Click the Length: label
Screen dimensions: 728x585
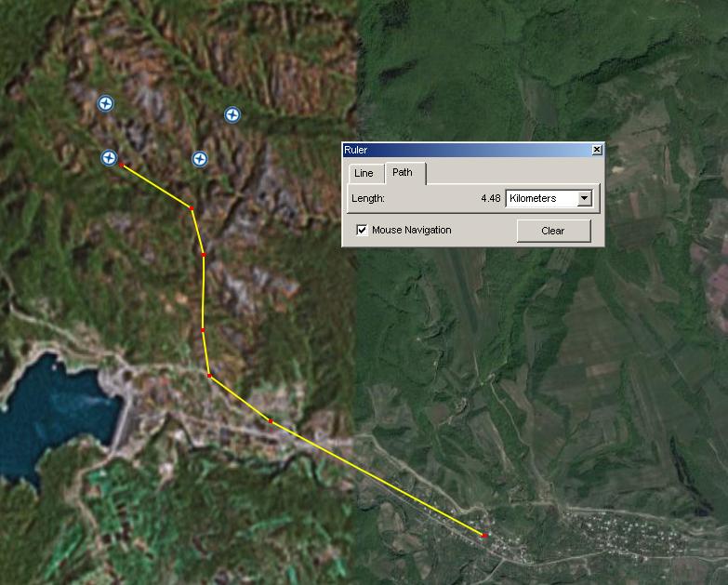(367, 198)
